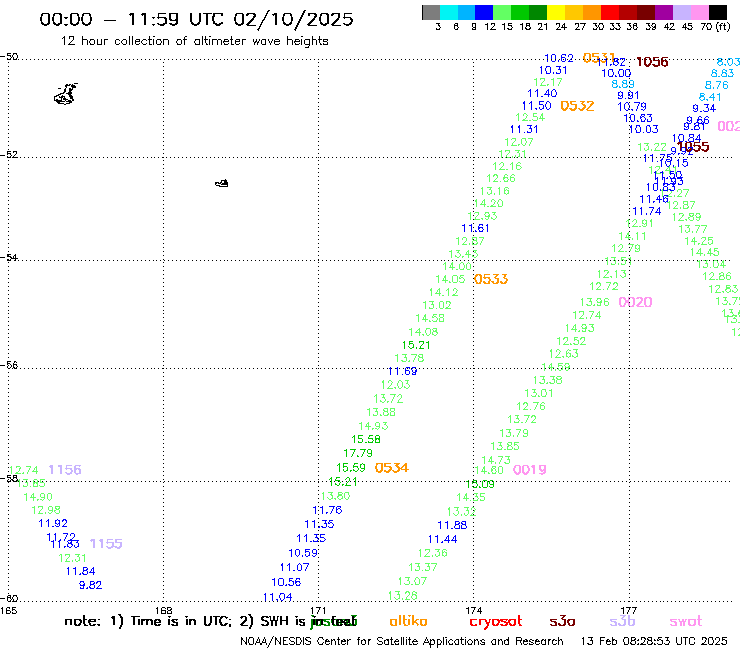Click the latitude axis label -54
The image size is (740, 650).
(x=9, y=258)
